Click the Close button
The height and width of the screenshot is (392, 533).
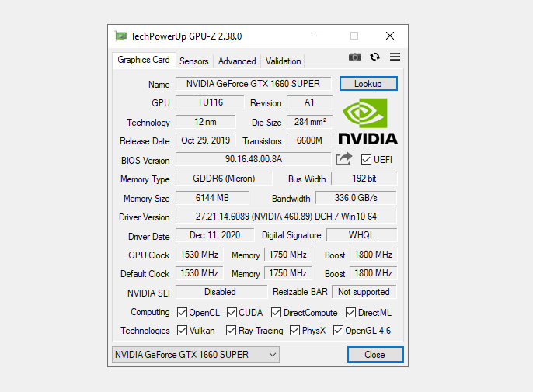click(x=375, y=355)
